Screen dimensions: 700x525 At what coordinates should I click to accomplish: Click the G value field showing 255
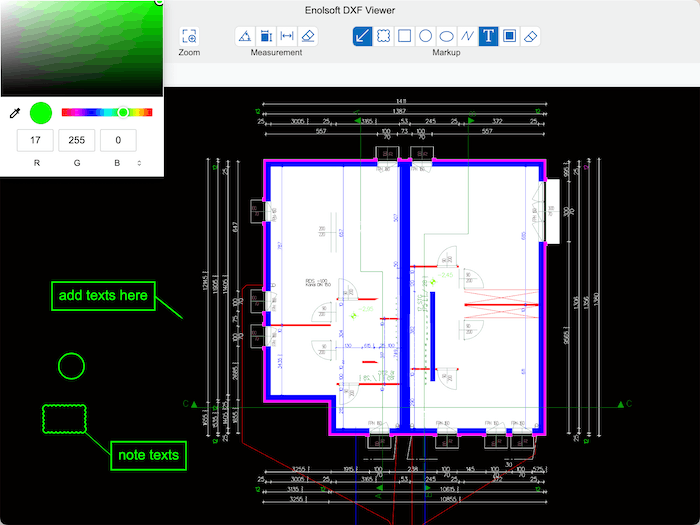pos(77,141)
